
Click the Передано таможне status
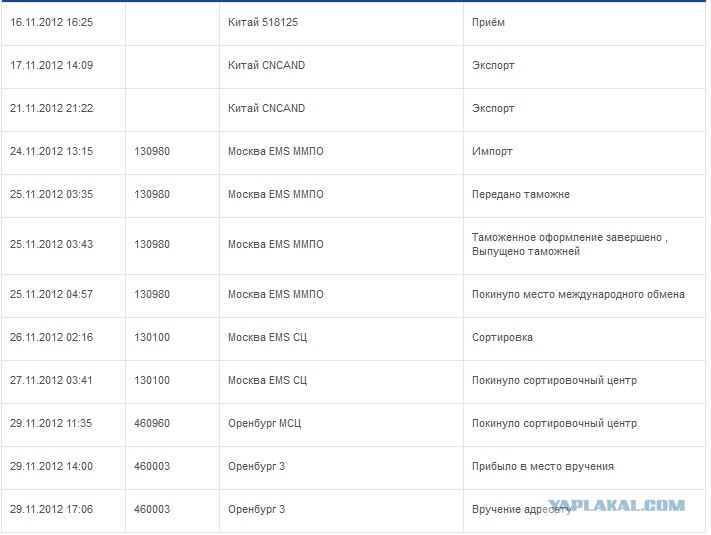[x=521, y=194]
